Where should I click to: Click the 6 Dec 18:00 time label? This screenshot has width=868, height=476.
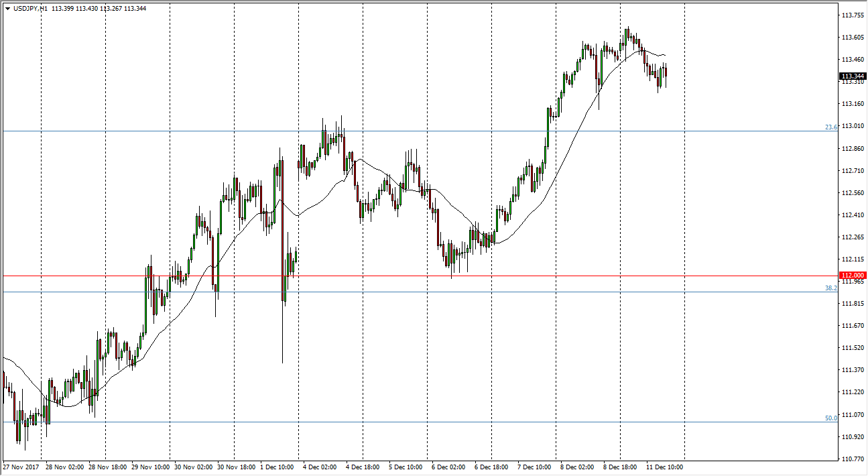(491, 467)
